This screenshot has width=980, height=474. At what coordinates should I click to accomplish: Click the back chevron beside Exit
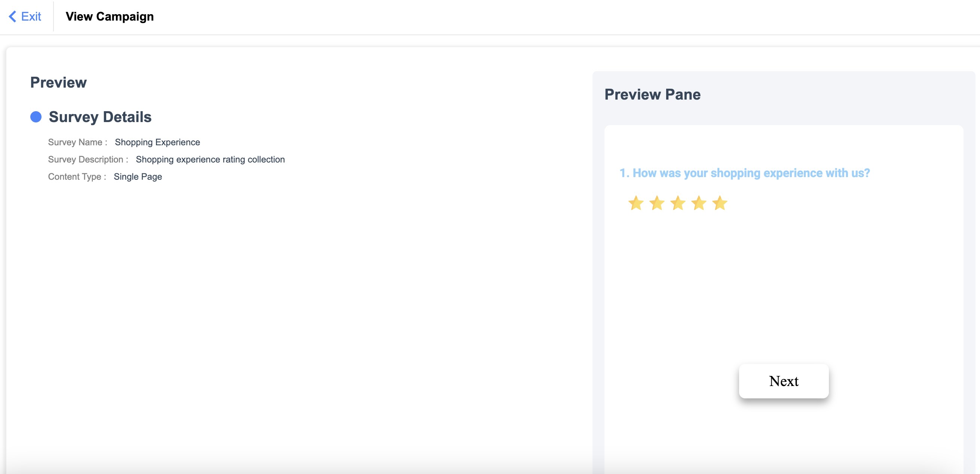(13, 16)
